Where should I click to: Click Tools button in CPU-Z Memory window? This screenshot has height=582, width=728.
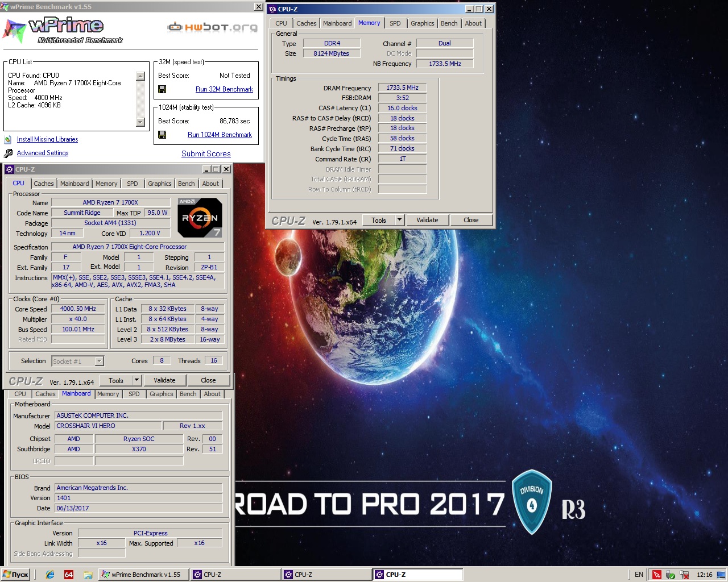379,220
